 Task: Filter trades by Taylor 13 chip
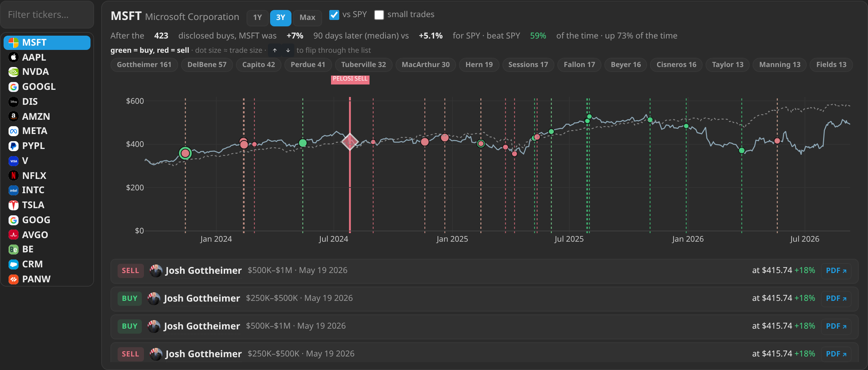728,65
